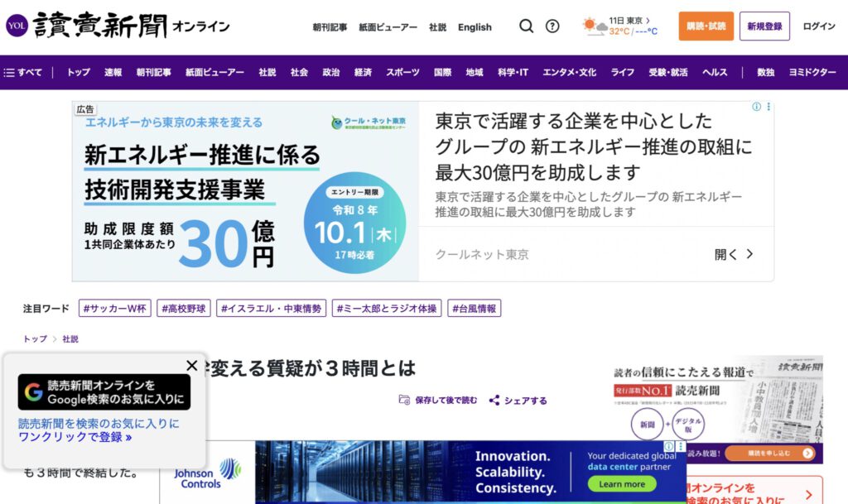Click the orange arrow on 購読を申し込む
This screenshot has height=504, width=848.
pyautogui.click(x=807, y=454)
